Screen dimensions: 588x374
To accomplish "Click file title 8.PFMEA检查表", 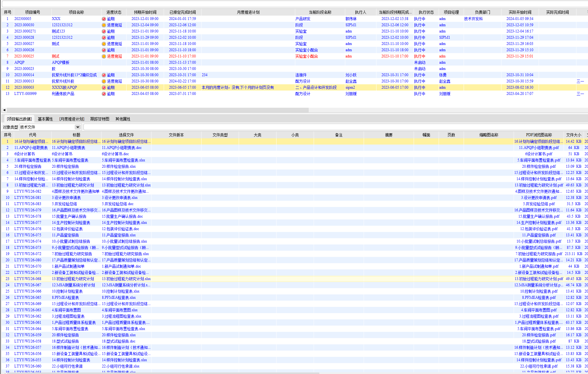I will click(65, 298).
